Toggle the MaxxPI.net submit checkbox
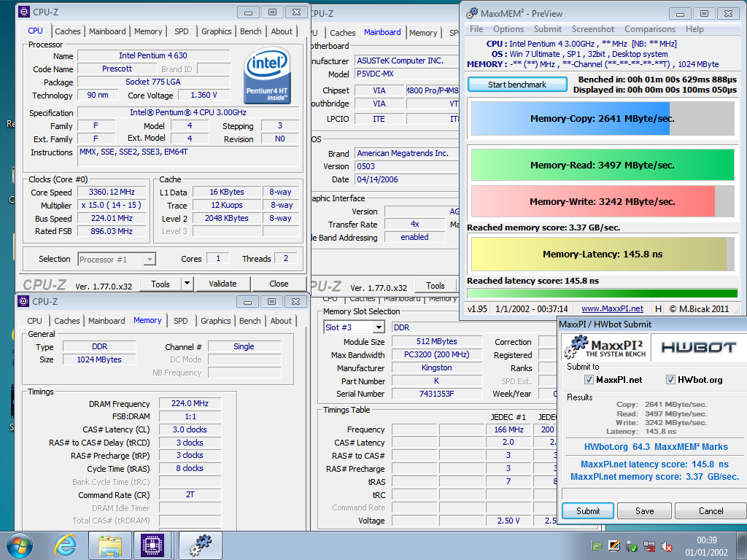The height and width of the screenshot is (560, 747). [589, 379]
